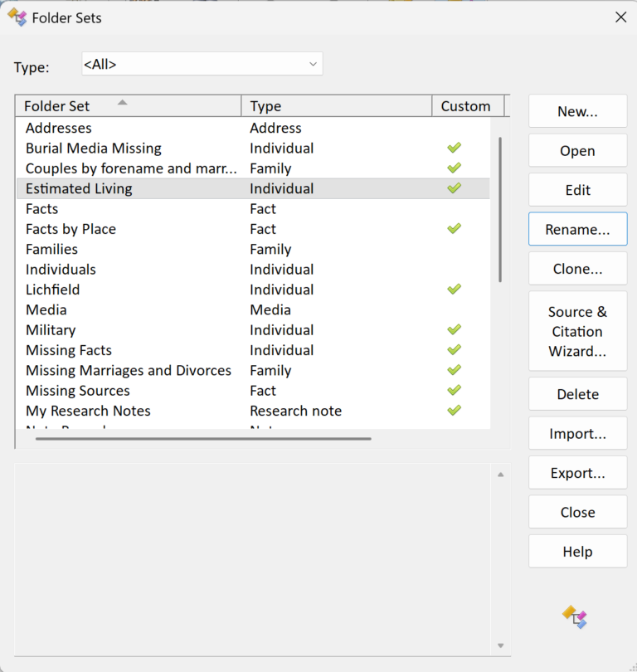
Task: Click the folder list vertical scrollbar
Action: click(x=500, y=210)
